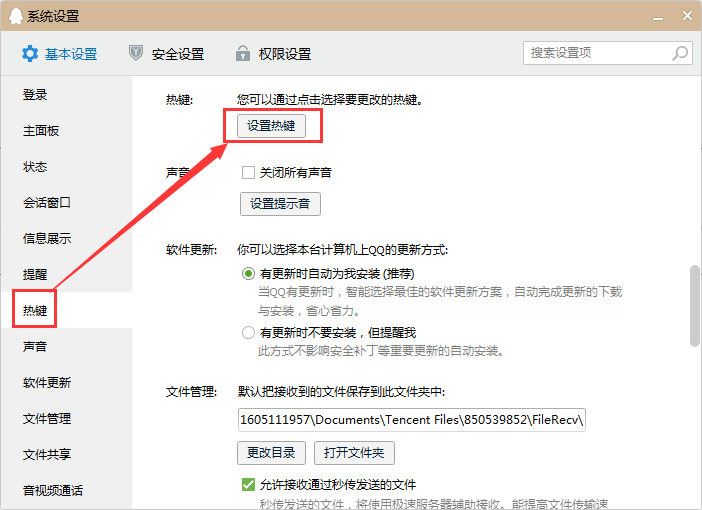This screenshot has width=702, height=510.
Task: Switch to the 权限设置 tab
Action: pyautogui.click(x=284, y=54)
